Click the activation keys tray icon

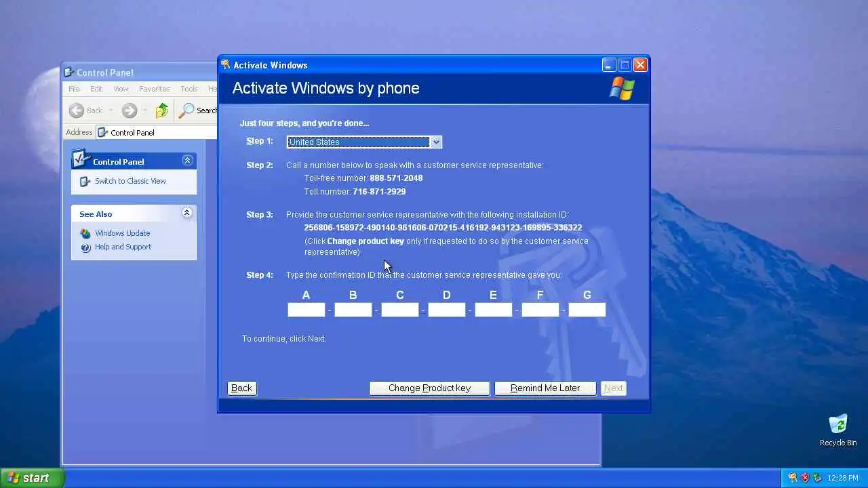(793, 478)
